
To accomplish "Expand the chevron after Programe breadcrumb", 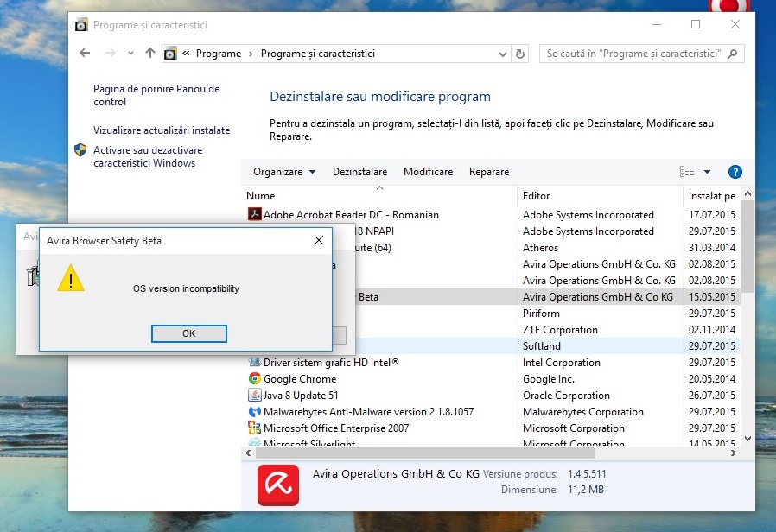I will click(251, 54).
